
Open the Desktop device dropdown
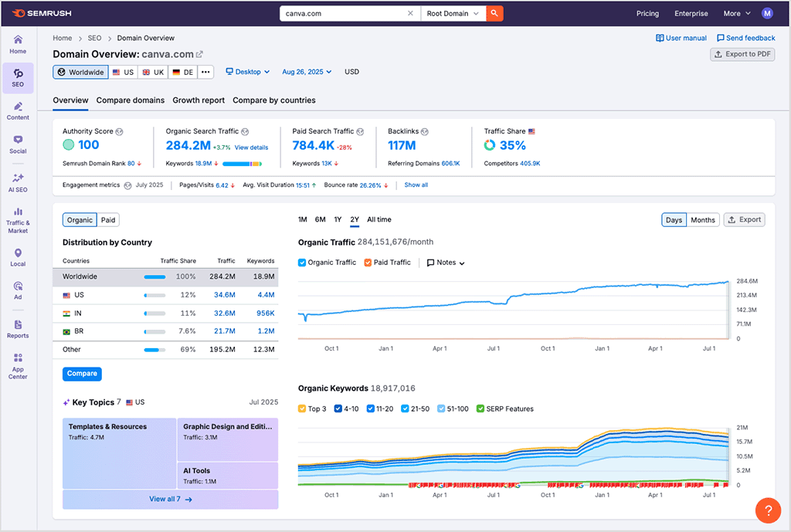pos(248,72)
